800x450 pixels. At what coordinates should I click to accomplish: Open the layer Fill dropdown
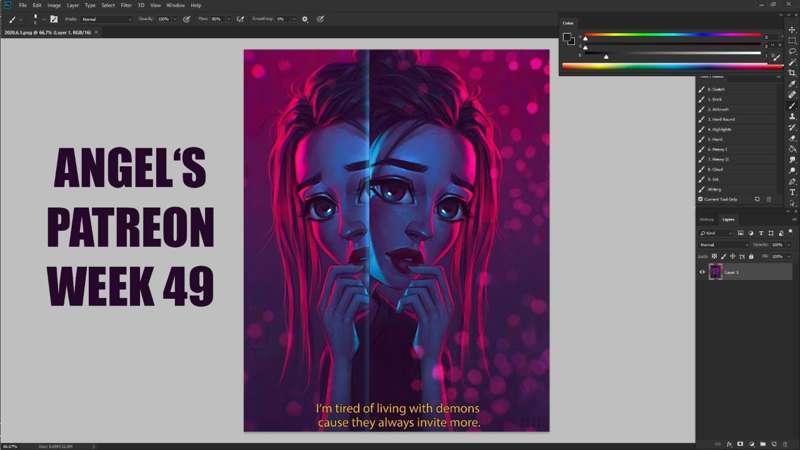pos(790,256)
